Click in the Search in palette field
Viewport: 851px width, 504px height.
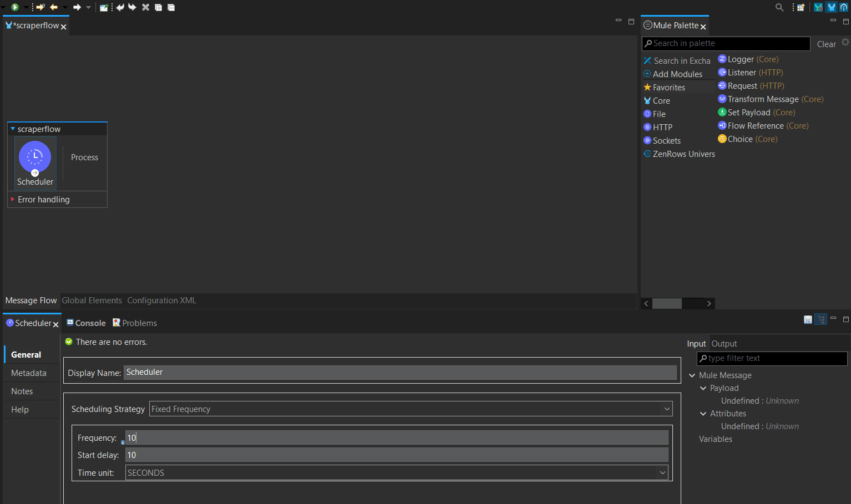coord(726,43)
